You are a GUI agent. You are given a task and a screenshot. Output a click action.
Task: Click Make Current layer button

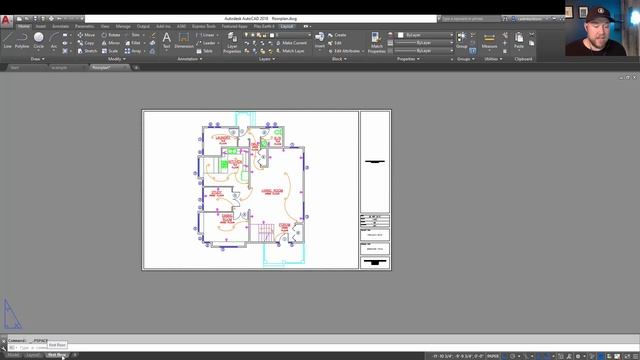(291, 43)
